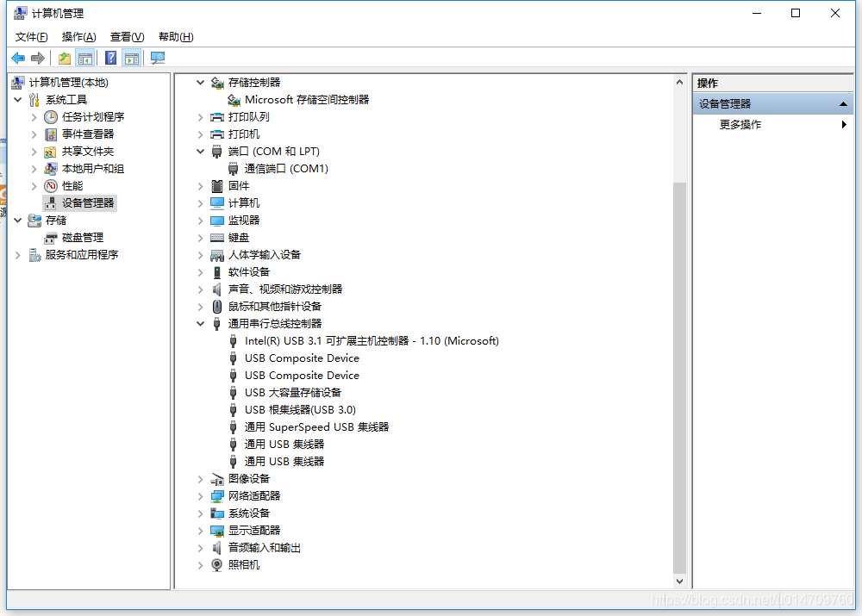Click the 键盘 keyboard icon
Viewport: 862px width, 616px height.
pyautogui.click(x=217, y=238)
